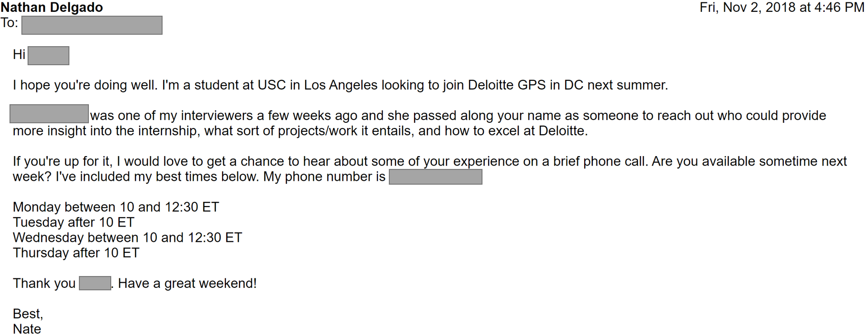The height and width of the screenshot is (336, 868).
Task: Click the redacted phone number box
Action: click(x=435, y=177)
